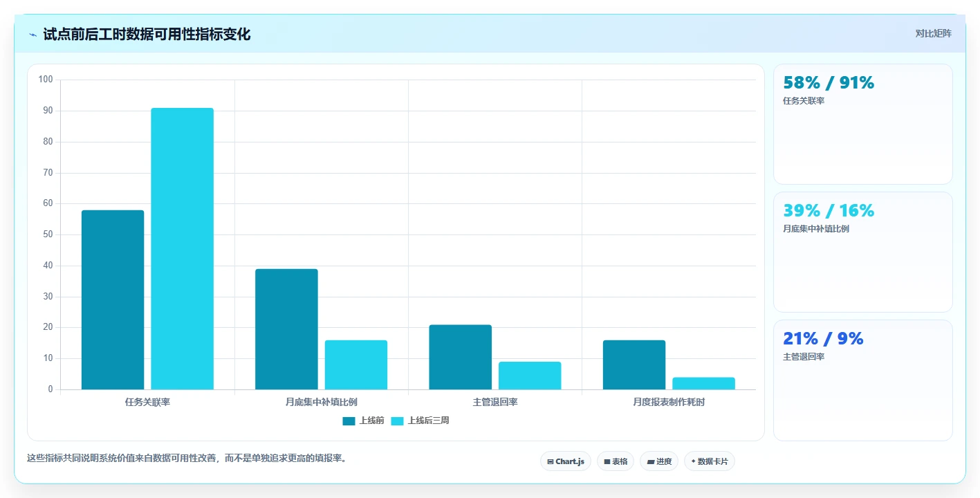Toggle the 上线前 legend color swatch

349,421
